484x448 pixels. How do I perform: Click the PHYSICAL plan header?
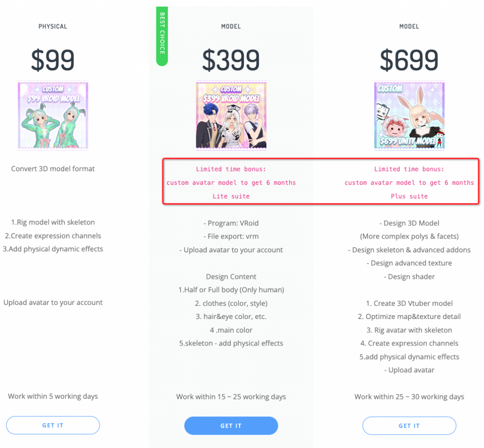(x=52, y=26)
